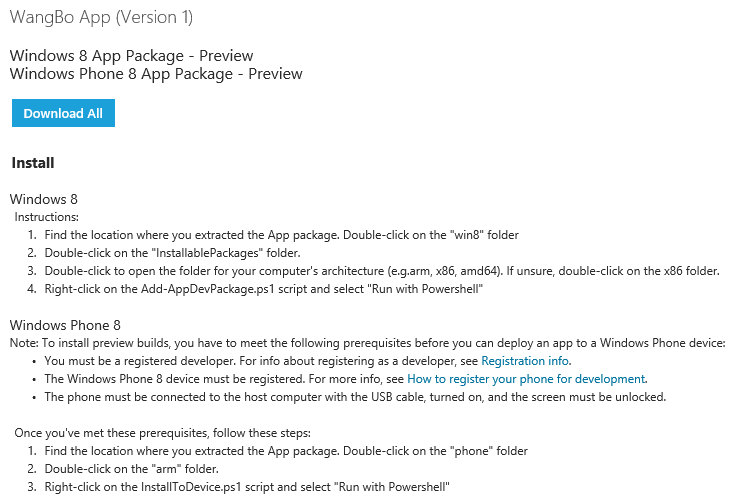Screen dimensions: 729x504
Task: Click the preview builds prerequisites note
Action: coord(367,343)
